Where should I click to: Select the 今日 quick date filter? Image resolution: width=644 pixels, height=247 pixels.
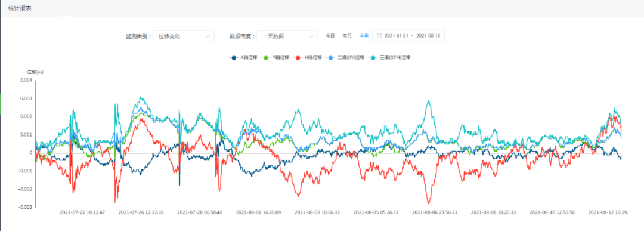tap(330, 36)
